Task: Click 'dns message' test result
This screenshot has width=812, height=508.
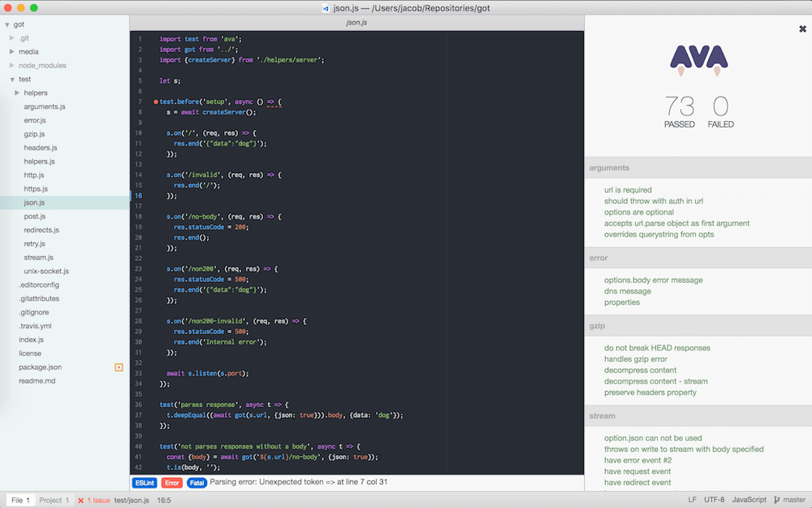Action: [x=628, y=291]
